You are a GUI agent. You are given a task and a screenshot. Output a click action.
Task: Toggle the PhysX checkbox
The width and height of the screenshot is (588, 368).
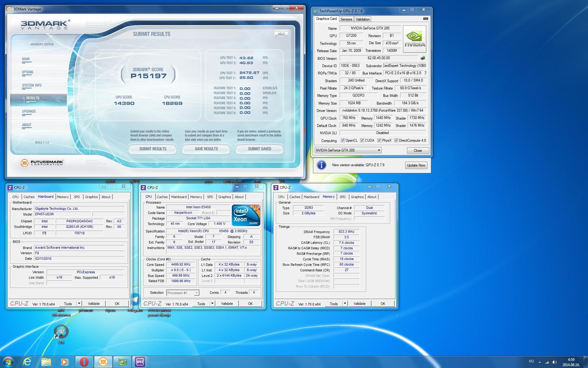click(379, 140)
